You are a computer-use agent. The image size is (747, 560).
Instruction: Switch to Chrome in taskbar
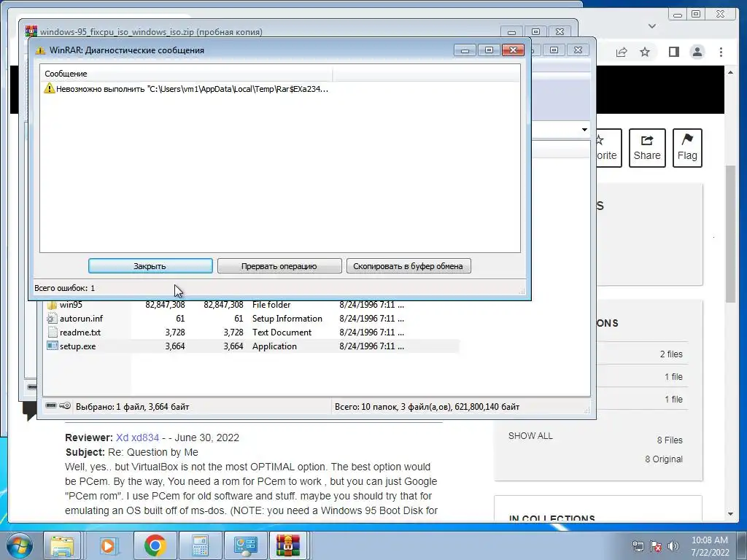[x=155, y=545]
